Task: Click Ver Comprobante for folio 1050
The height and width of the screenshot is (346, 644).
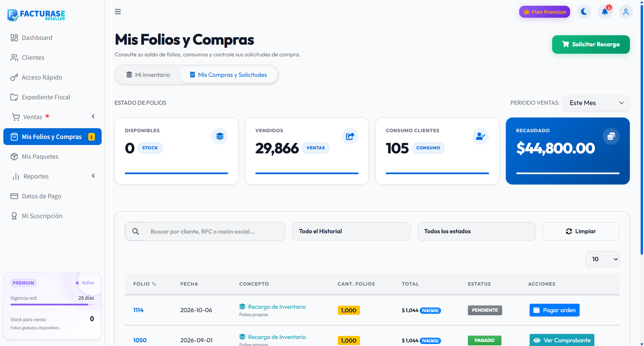Action: 562,340
